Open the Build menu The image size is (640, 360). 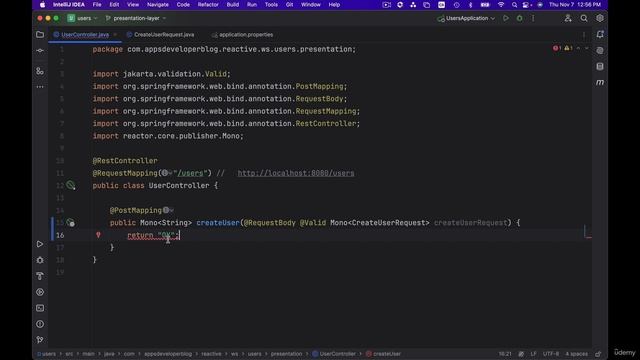click(233, 4)
